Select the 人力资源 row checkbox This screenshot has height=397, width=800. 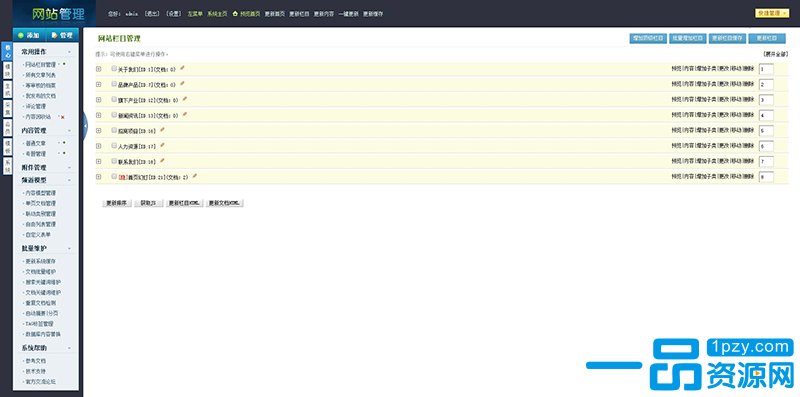click(114, 145)
